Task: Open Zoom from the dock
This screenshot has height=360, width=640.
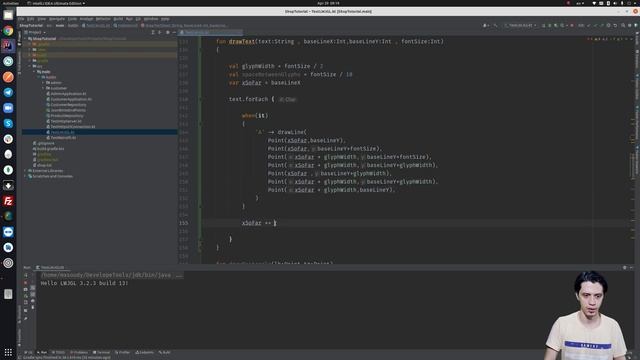Action: click(x=8, y=108)
